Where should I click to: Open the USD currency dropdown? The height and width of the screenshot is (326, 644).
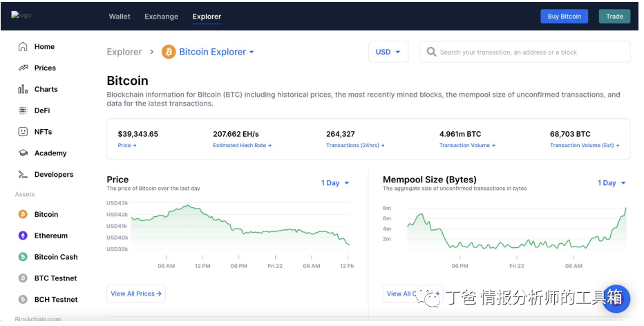(x=388, y=52)
